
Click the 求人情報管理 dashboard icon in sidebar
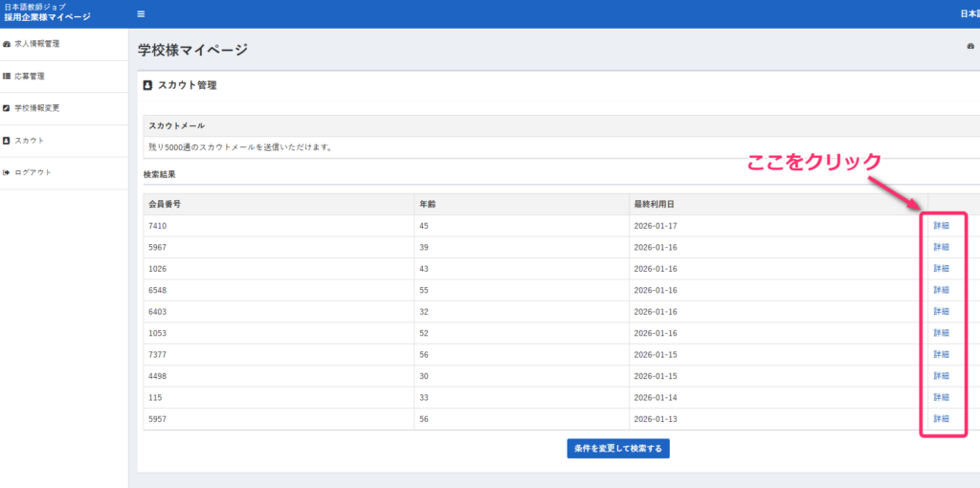tap(8, 44)
